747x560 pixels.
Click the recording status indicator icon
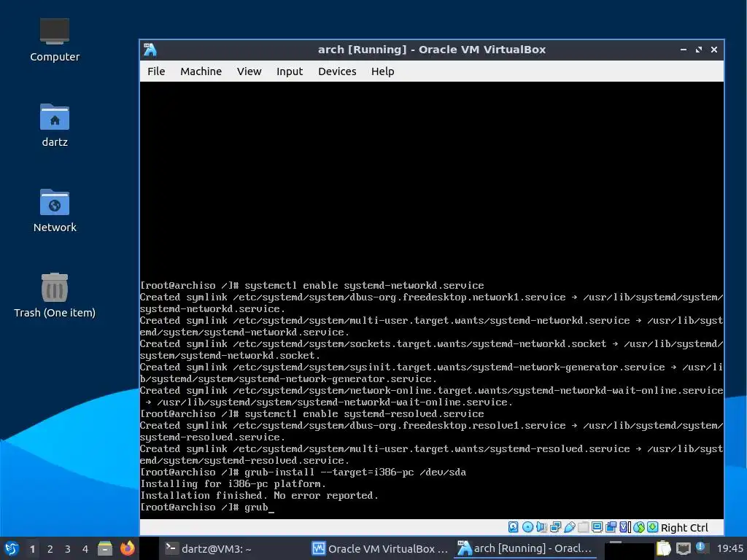pos(611,527)
